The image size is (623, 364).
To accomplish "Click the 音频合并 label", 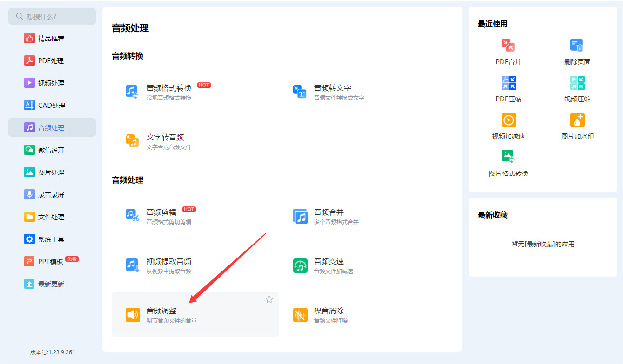I will tap(329, 212).
